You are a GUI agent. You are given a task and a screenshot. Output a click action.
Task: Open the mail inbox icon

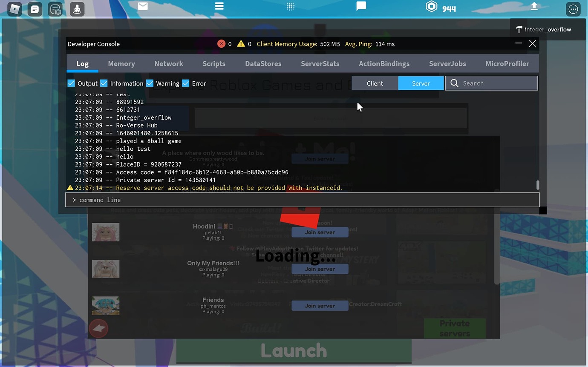point(142,6)
